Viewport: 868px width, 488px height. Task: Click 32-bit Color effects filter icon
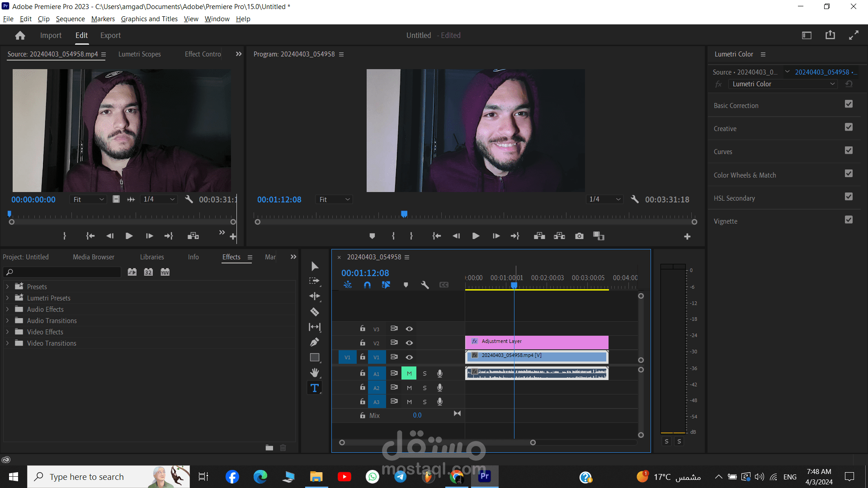coord(148,272)
